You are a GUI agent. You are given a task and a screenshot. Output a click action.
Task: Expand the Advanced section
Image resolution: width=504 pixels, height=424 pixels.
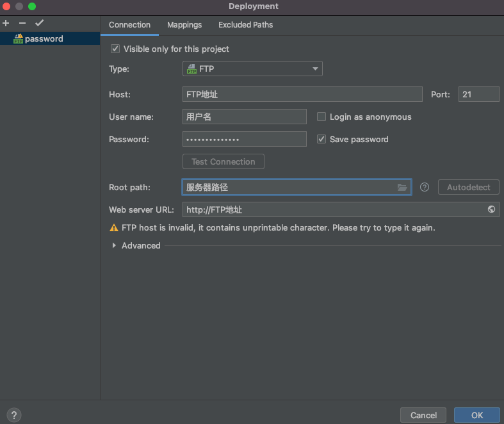[x=115, y=245]
